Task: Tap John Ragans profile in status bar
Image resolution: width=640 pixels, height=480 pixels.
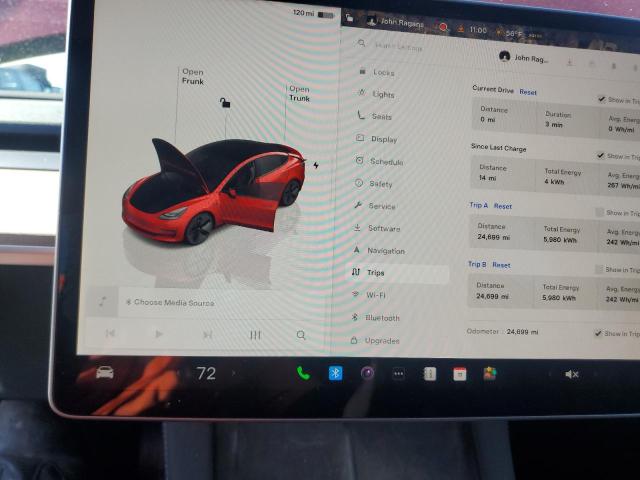Action: pos(395,22)
